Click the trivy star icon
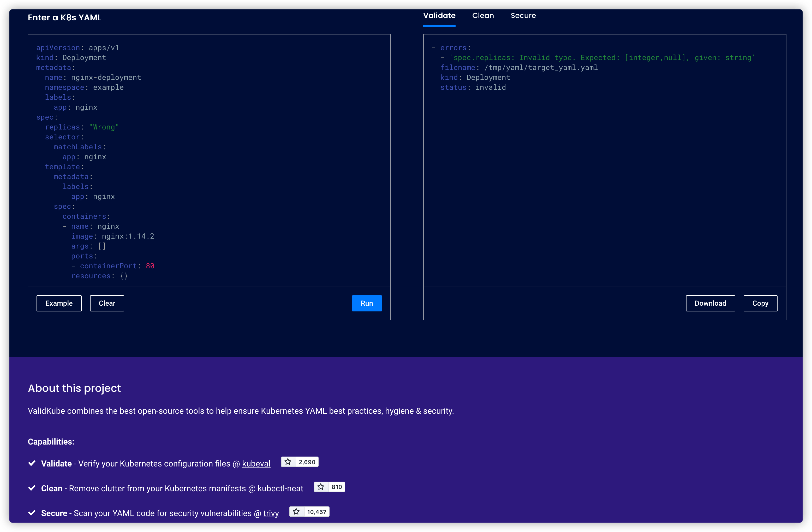This screenshot has height=532, width=812. (296, 512)
